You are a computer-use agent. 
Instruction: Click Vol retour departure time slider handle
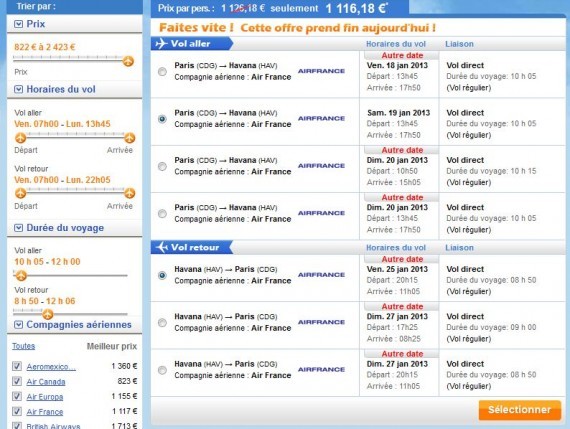21,193
